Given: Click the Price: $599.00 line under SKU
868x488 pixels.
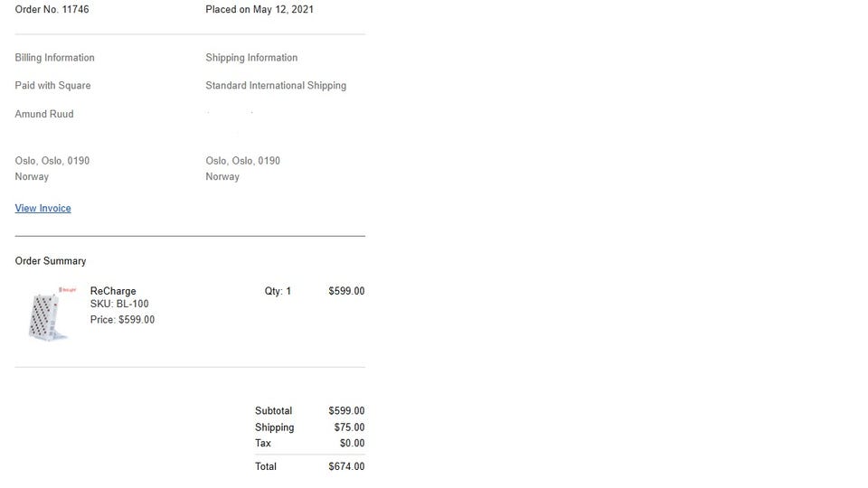Looking at the screenshot, I should [x=122, y=320].
